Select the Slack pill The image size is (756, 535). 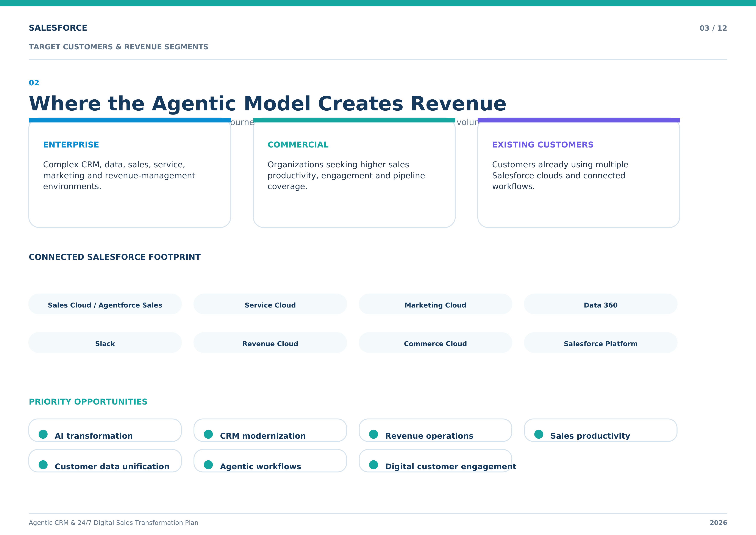point(105,343)
